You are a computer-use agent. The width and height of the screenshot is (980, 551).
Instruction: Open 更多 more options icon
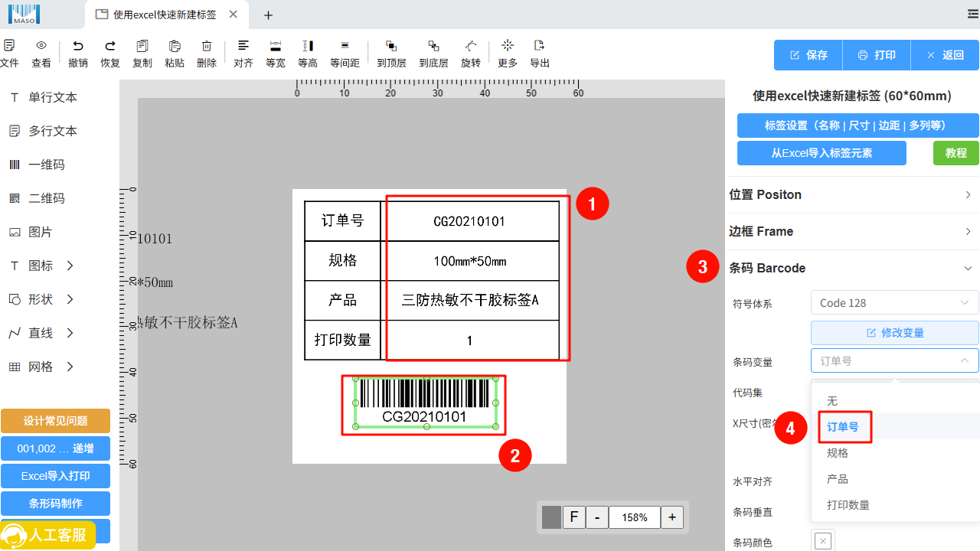click(508, 46)
